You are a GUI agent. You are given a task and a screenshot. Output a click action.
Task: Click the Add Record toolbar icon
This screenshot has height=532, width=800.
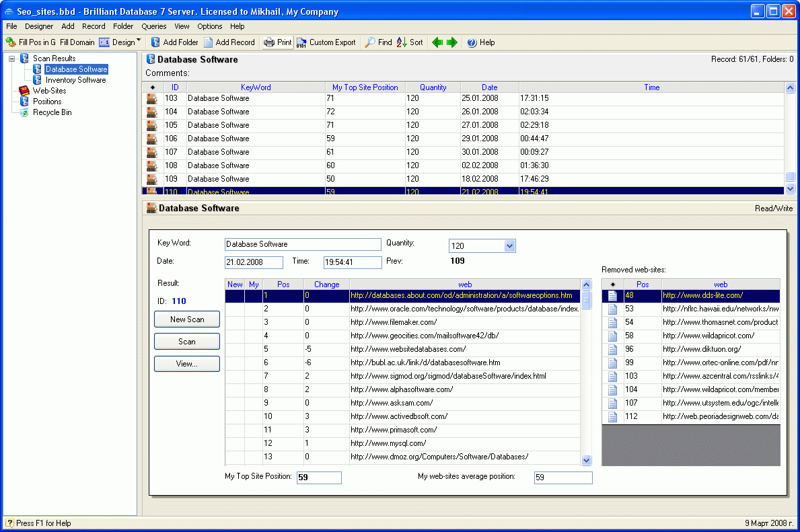click(209, 42)
